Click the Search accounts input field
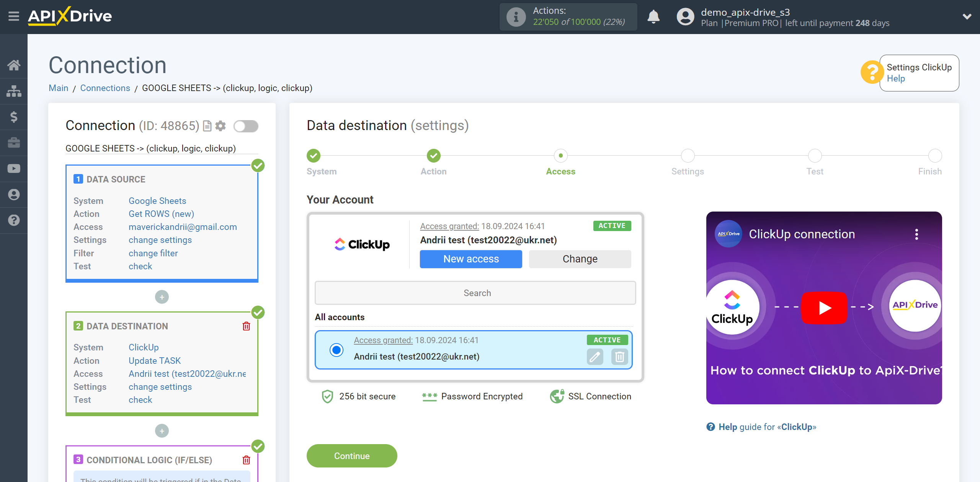Screen dimensions: 980x482 [476, 292]
